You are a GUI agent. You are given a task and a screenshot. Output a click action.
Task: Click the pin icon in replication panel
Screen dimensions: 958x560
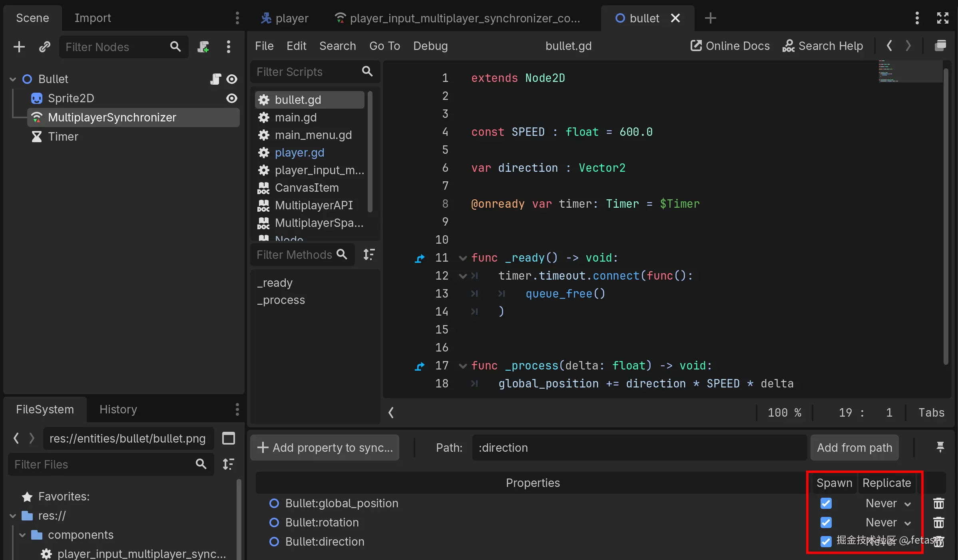pyautogui.click(x=940, y=447)
